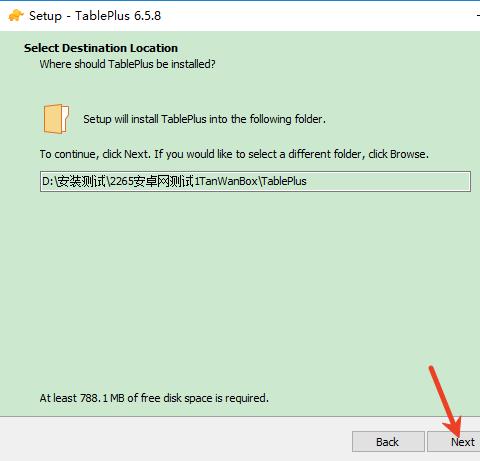Screen dimensions: 480x461
Task: Click the red arrow annotation pointing at Next
Action: coord(447,400)
